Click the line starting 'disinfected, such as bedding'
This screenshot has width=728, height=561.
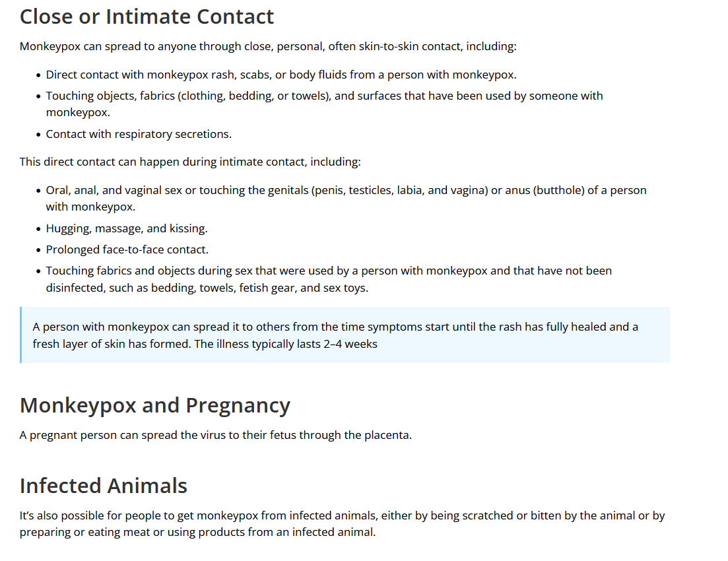[x=207, y=288]
